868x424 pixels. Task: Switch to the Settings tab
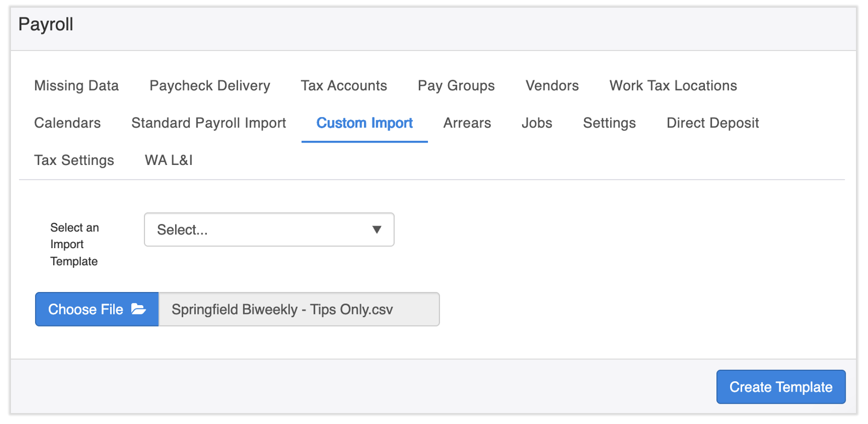click(609, 123)
